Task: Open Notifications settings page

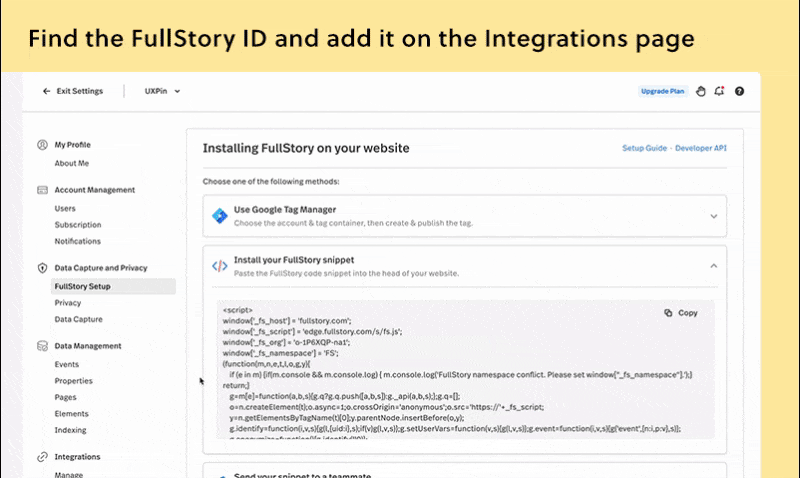Action: [x=78, y=241]
